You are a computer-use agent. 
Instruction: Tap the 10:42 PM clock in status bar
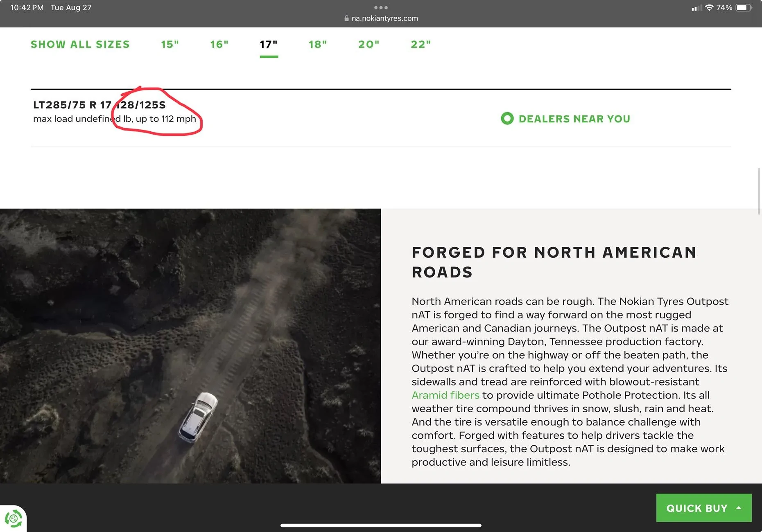pos(27,7)
